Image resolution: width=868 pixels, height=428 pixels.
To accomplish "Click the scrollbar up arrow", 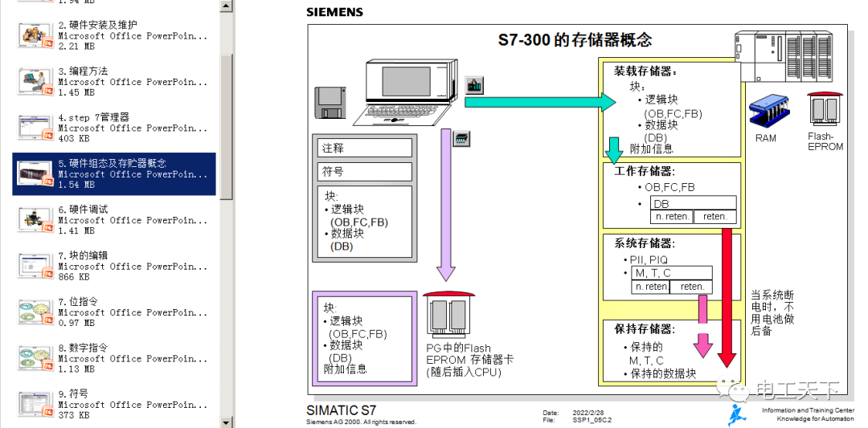I will point(226,6).
